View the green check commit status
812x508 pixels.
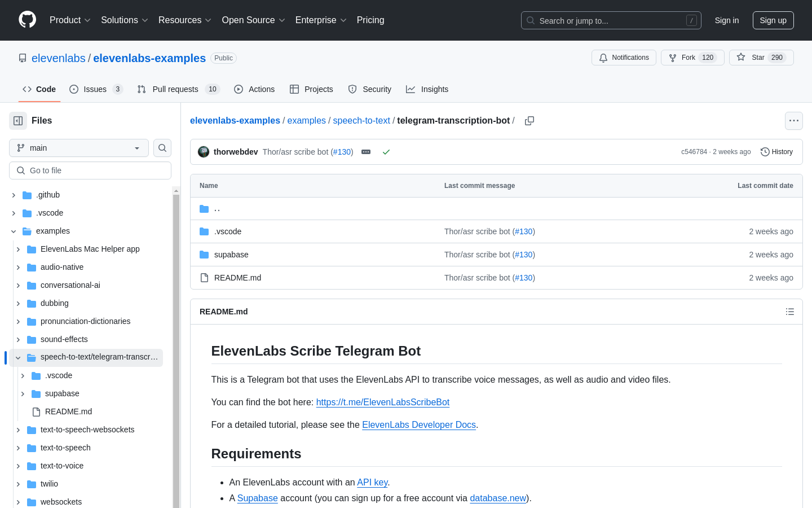click(x=386, y=152)
